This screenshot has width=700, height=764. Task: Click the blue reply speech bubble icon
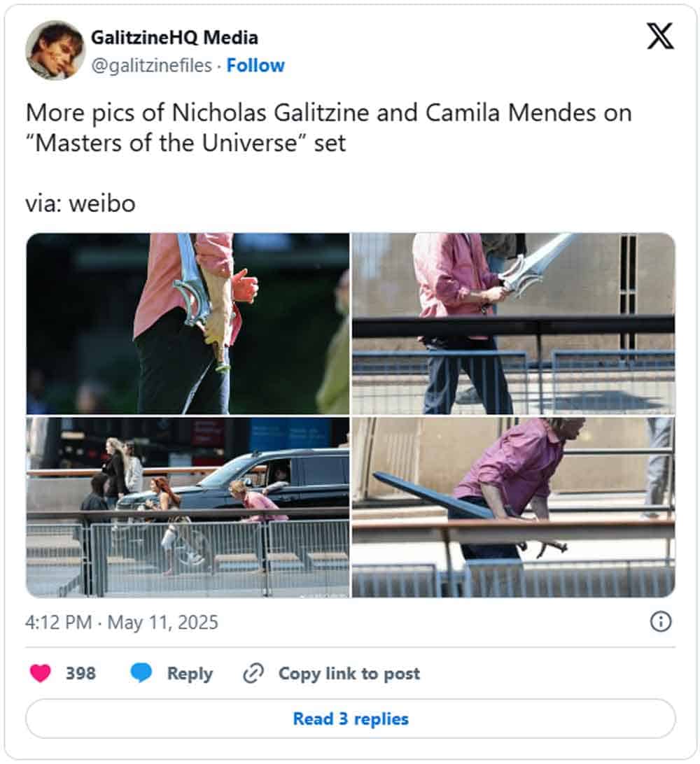pos(141,673)
